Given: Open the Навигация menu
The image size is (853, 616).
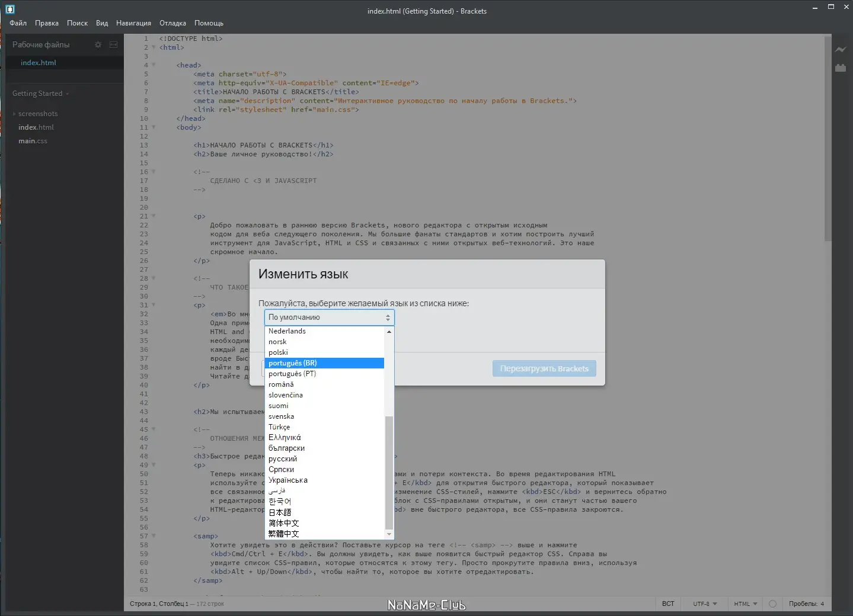Looking at the screenshot, I should pos(133,23).
